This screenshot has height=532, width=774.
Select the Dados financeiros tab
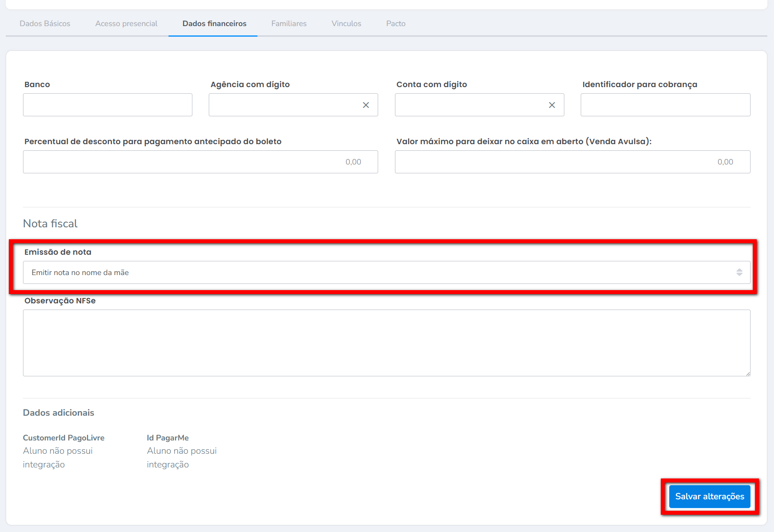[214, 23]
